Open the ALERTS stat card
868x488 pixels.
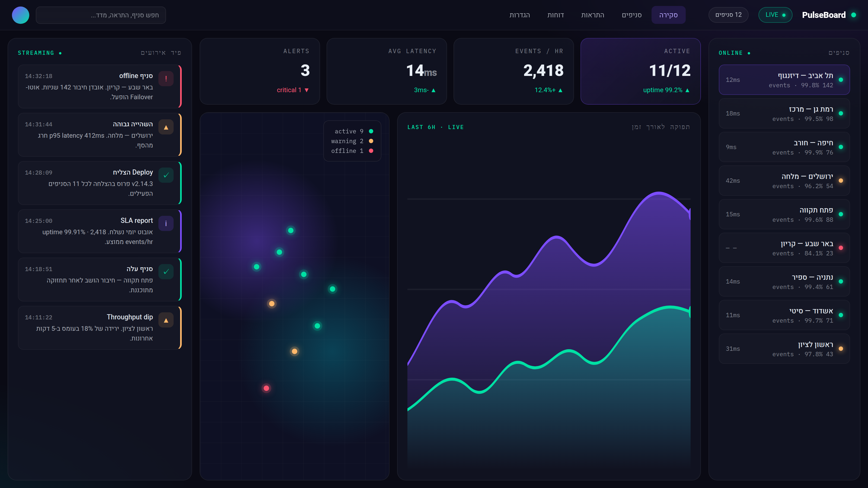pyautogui.click(x=260, y=71)
